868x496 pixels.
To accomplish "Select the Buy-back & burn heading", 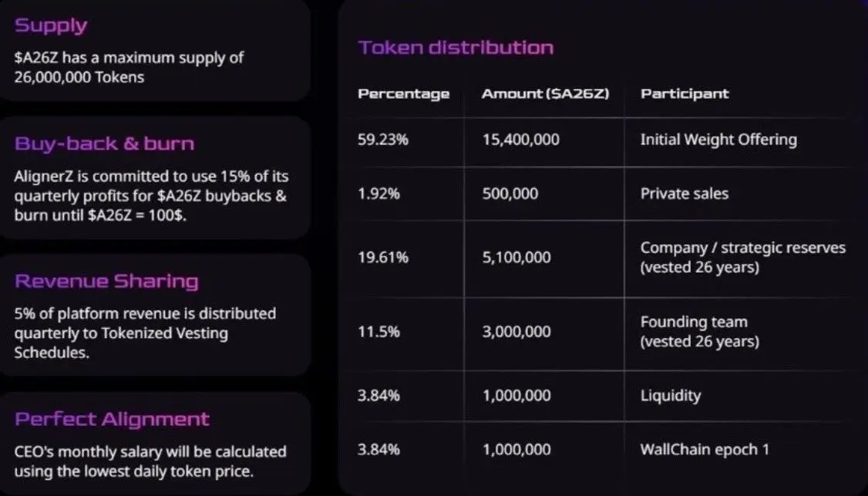I will 104,144.
